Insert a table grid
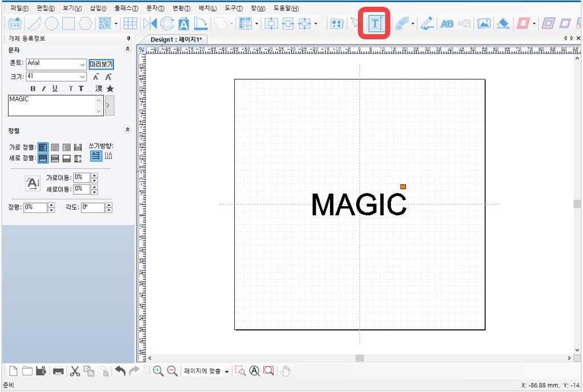Image resolution: width=583 pixels, height=392 pixels. click(x=130, y=23)
